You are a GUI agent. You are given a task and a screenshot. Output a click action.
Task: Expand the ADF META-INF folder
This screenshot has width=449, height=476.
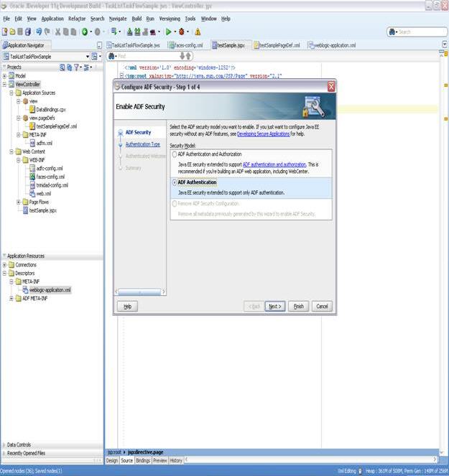(11, 299)
